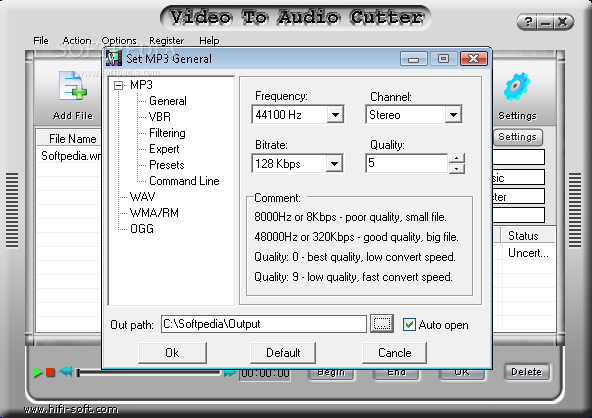Click the Add File icon
Image resolution: width=592 pixels, height=418 pixels.
[73, 86]
